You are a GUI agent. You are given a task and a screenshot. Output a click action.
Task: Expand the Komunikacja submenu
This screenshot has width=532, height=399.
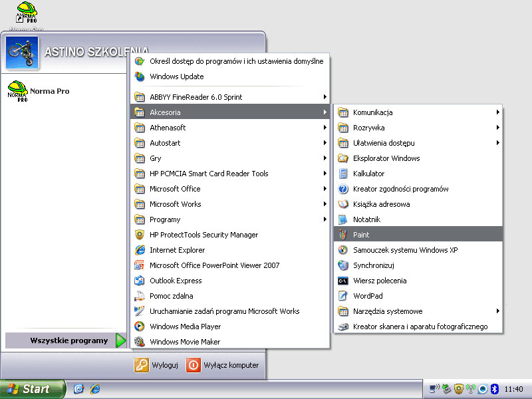tap(418, 112)
